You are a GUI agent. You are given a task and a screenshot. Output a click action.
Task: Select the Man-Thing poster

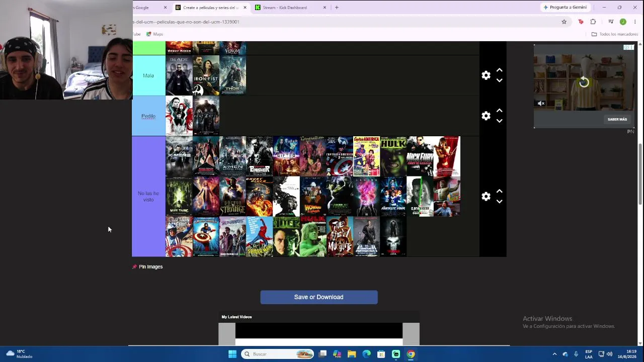[x=179, y=197]
